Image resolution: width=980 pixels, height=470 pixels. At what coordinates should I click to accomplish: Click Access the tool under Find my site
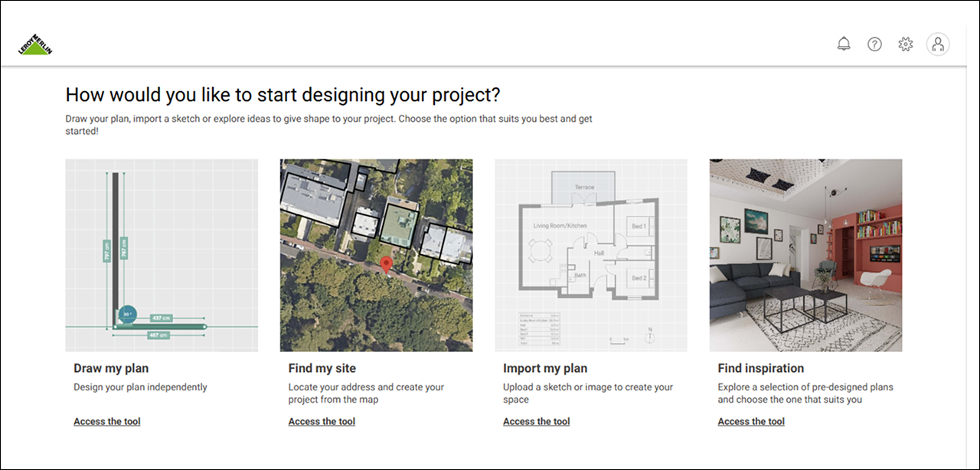coord(322,421)
